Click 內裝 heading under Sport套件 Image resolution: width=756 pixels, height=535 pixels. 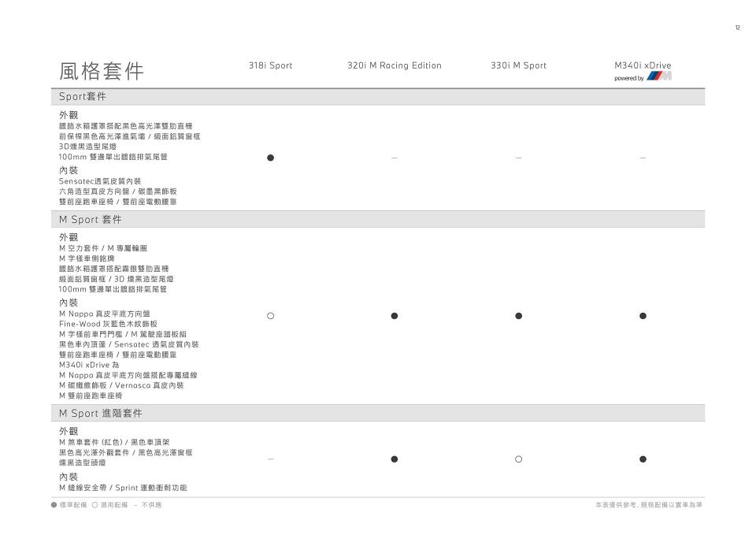point(69,170)
